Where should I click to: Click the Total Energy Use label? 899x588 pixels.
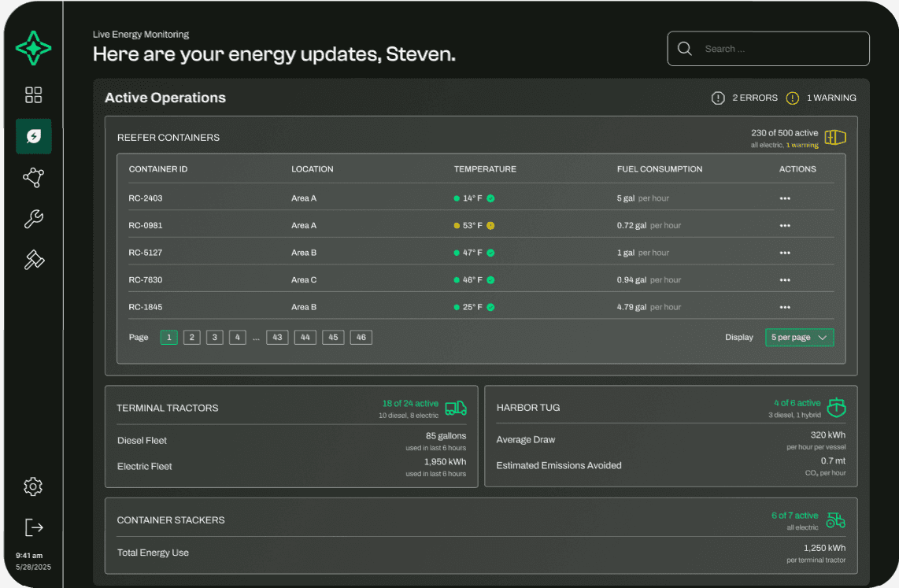(x=153, y=553)
